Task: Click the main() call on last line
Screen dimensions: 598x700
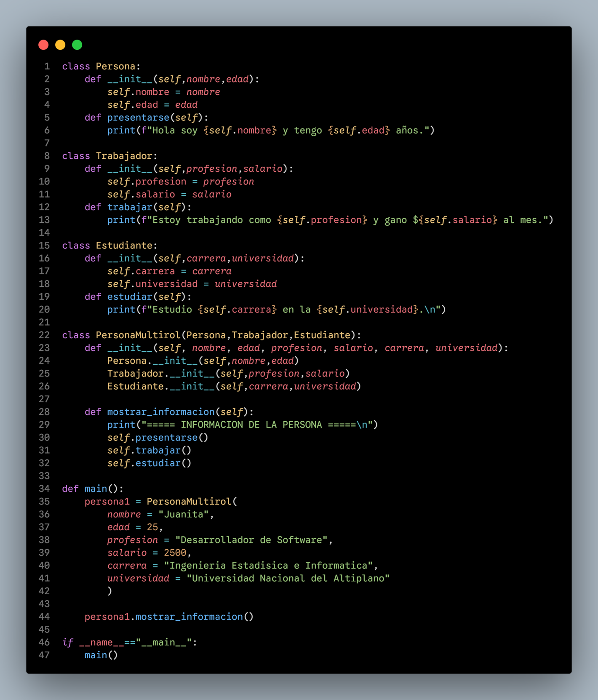Action: [101, 655]
